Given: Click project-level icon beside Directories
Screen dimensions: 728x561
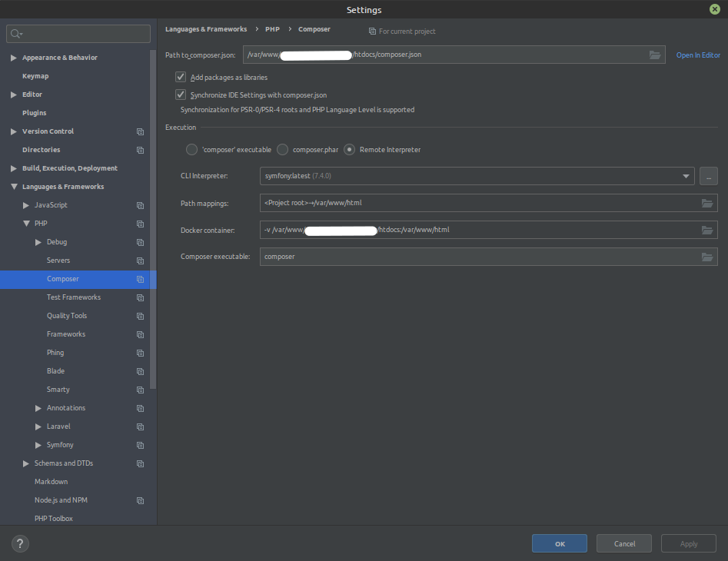Looking at the screenshot, I should pos(140,150).
